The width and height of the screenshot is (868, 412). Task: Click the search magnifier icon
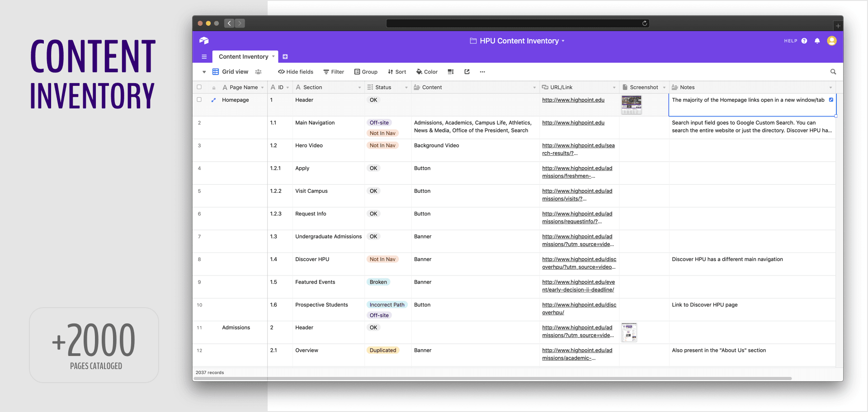(833, 72)
